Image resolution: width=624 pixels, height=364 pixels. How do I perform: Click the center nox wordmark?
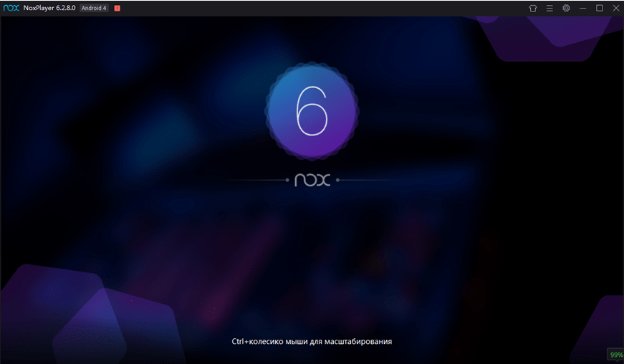[312, 180]
